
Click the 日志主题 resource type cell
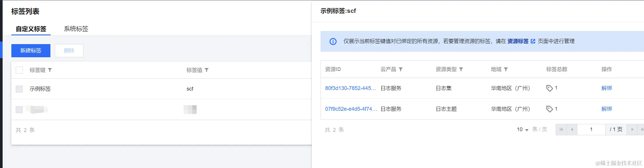point(446,109)
